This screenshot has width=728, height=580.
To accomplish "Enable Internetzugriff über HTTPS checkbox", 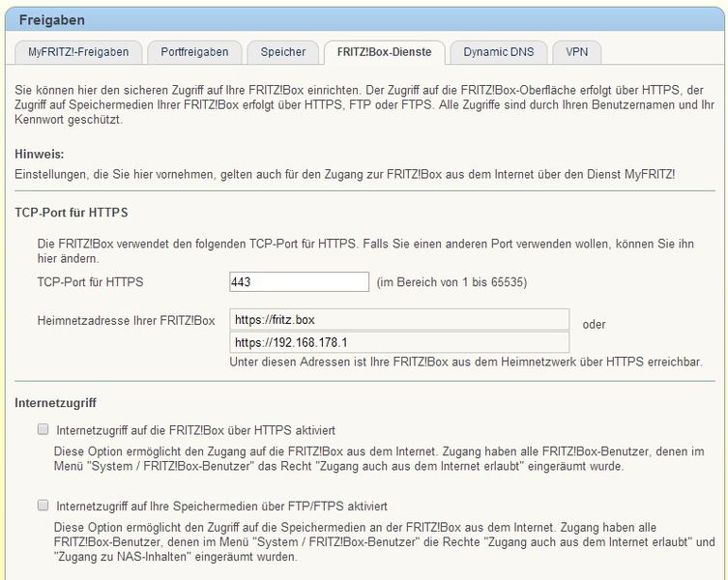I will pyautogui.click(x=43, y=429).
